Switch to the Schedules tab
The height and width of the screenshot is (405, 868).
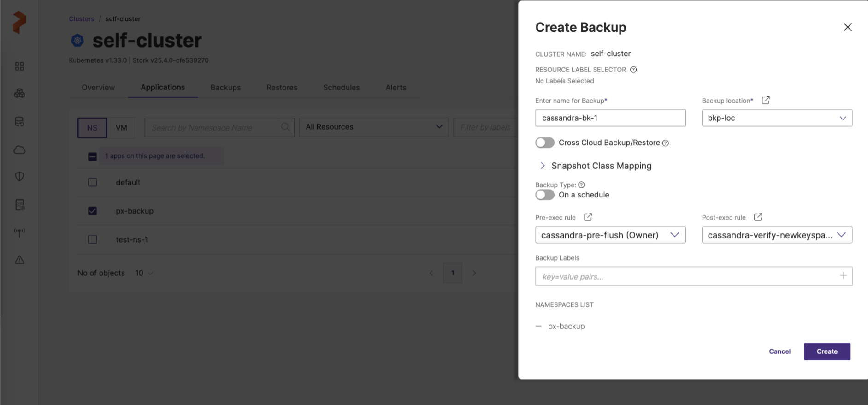click(341, 88)
